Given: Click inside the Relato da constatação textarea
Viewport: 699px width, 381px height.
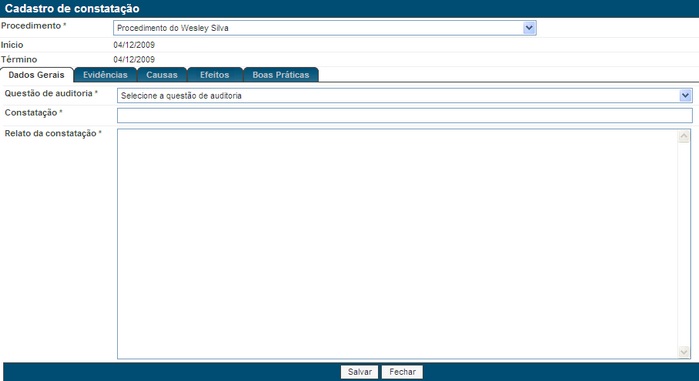Looking at the screenshot, I should coord(397,244).
